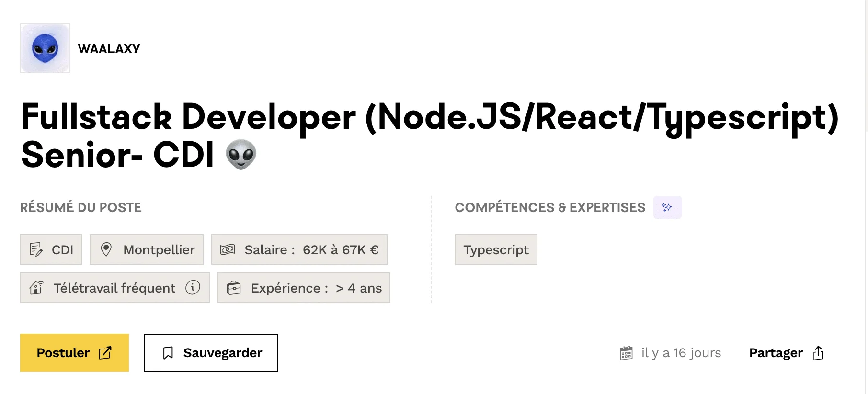Click the 'COMPÉTENCES & EXPERTISES' heading
Image resolution: width=868 pixels, height=394 pixels.
[x=550, y=207]
